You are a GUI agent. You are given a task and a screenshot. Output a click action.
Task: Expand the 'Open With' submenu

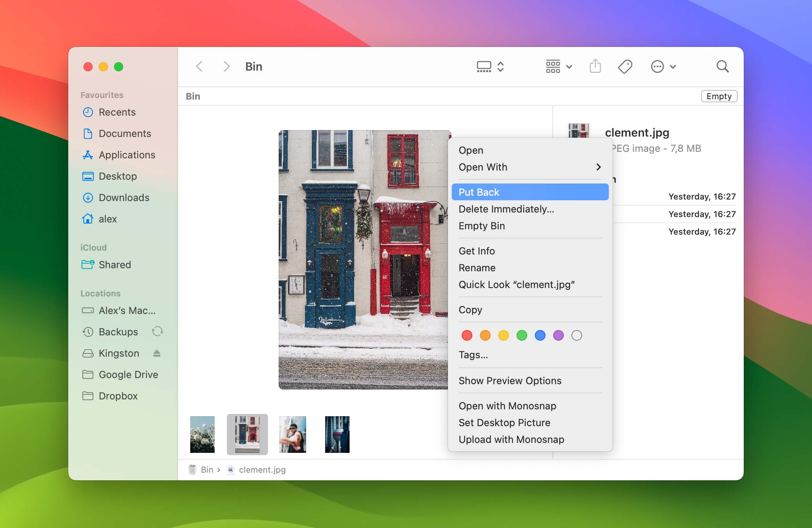coord(530,167)
